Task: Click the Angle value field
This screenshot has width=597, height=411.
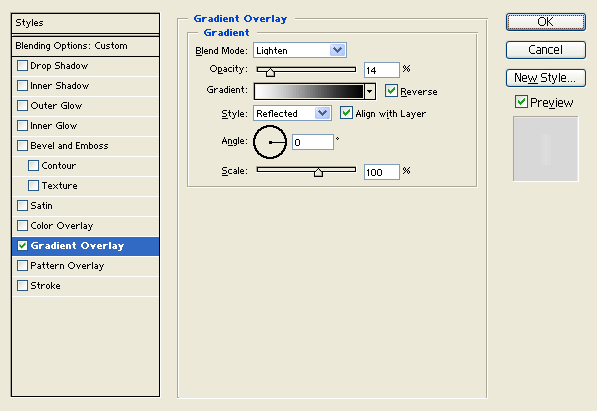Action: 313,142
